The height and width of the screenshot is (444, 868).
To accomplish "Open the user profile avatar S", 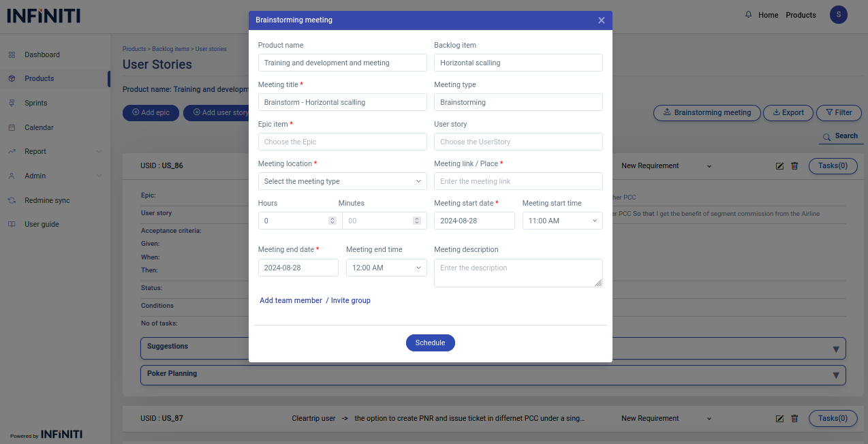I will pyautogui.click(x=838, y=15).
